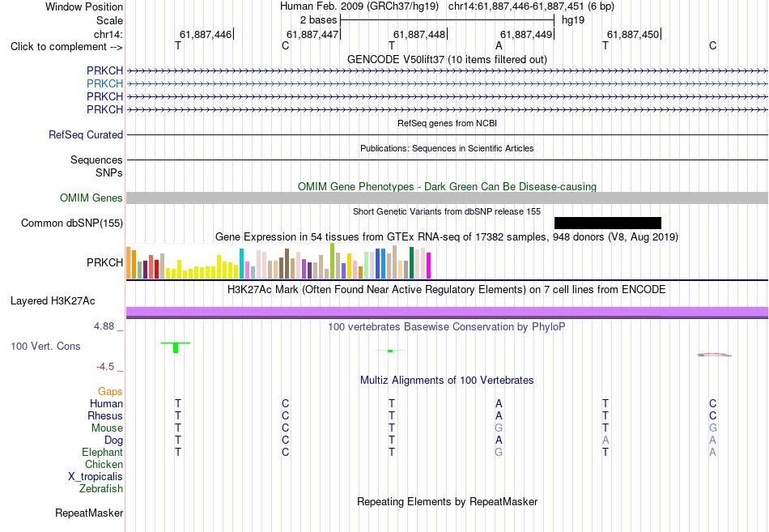The height and width of the screenshot is (532, 769).
Task: Click position label 61,887,446
Action: 206,34
